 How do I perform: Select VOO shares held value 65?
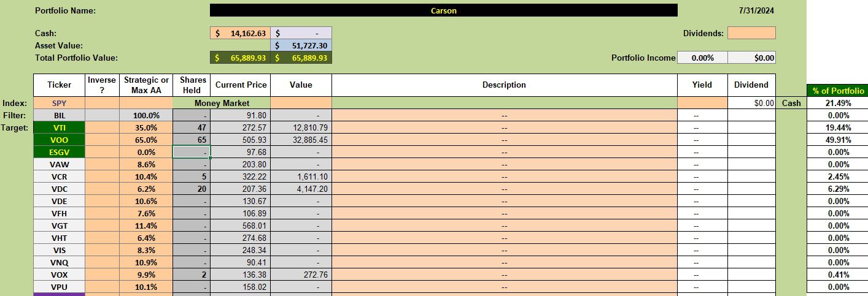[x=192, y=140]
